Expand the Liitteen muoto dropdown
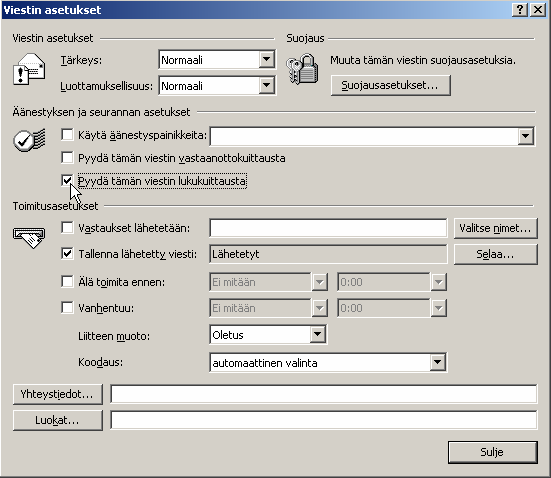Image resolution: width=551 pixels, height=478 pixels. tap(318, 334)
